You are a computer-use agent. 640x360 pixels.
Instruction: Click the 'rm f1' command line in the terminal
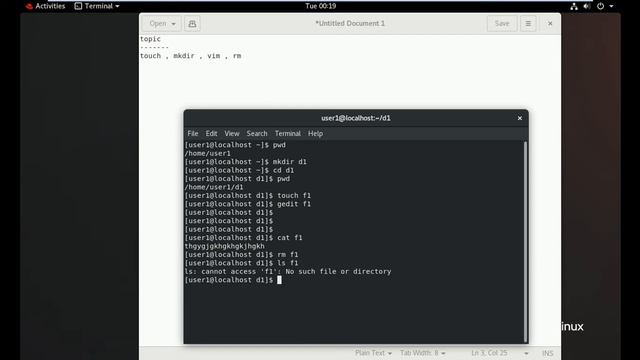click(x=241, y=255)
